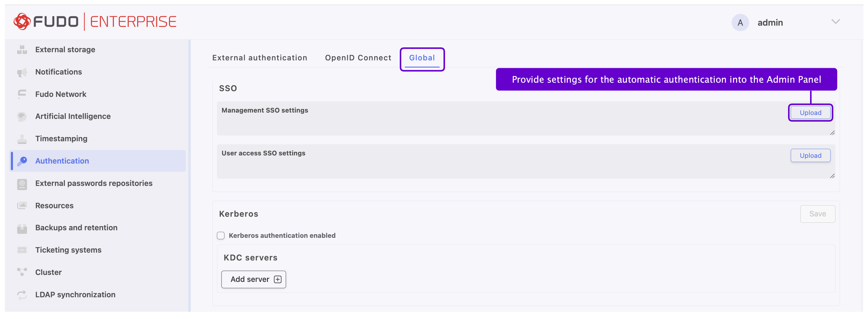Click into Management SSO settings text area
This screenshot has width=868, height=319.
526,119
